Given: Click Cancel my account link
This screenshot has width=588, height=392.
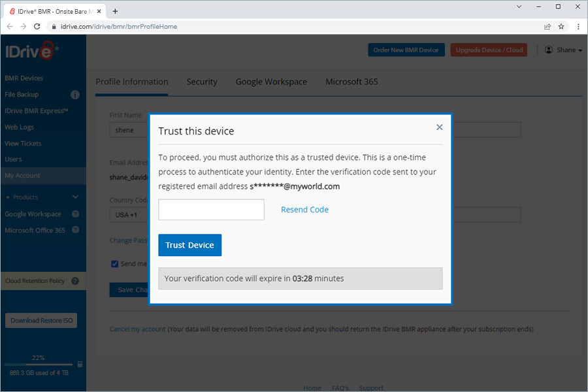Looking at the screenshot, I should (x=137, y=329).
